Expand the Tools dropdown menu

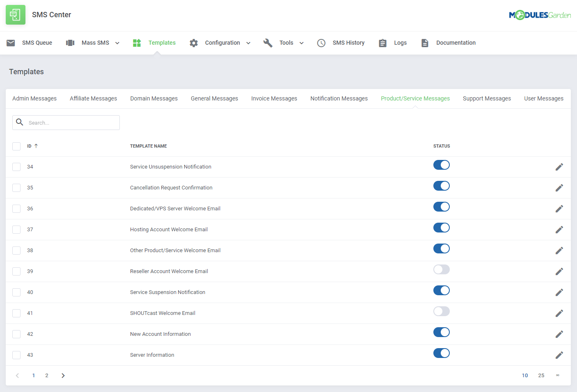click(x=302, y=43)
